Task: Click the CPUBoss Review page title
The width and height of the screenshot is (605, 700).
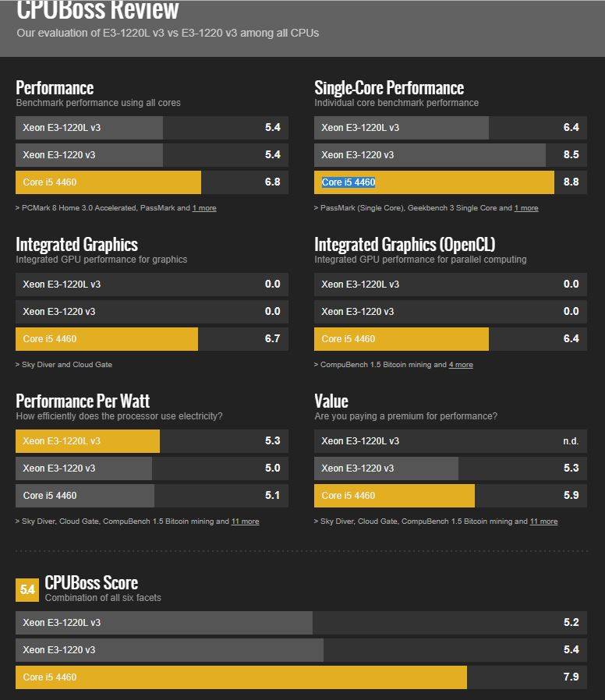Action: [x=97, y=11]
